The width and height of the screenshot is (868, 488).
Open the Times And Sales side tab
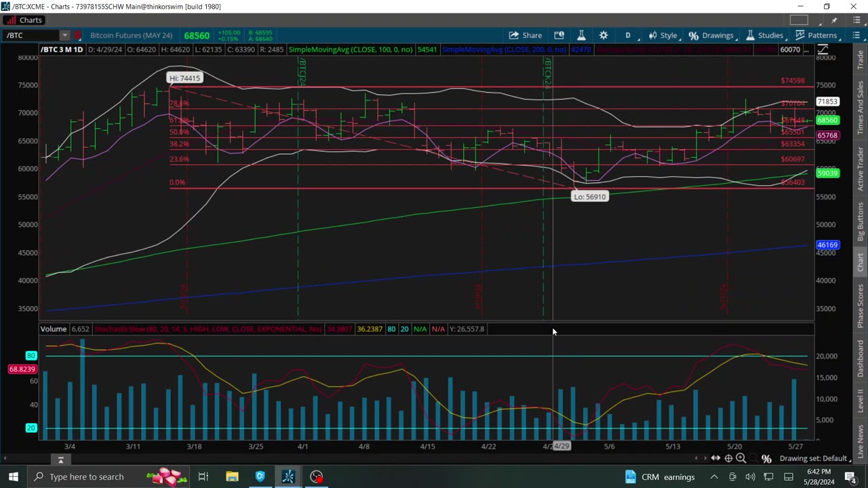861,107
